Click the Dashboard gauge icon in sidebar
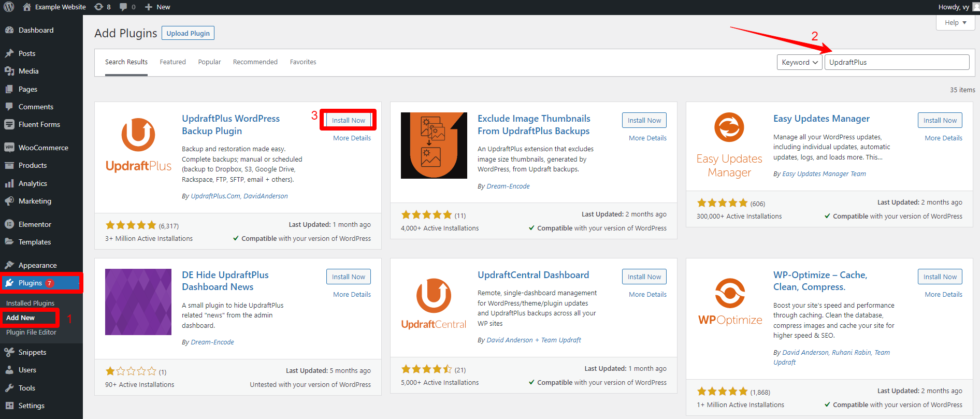The height and width of the screenshot is (419, 980). coord(9,30)
